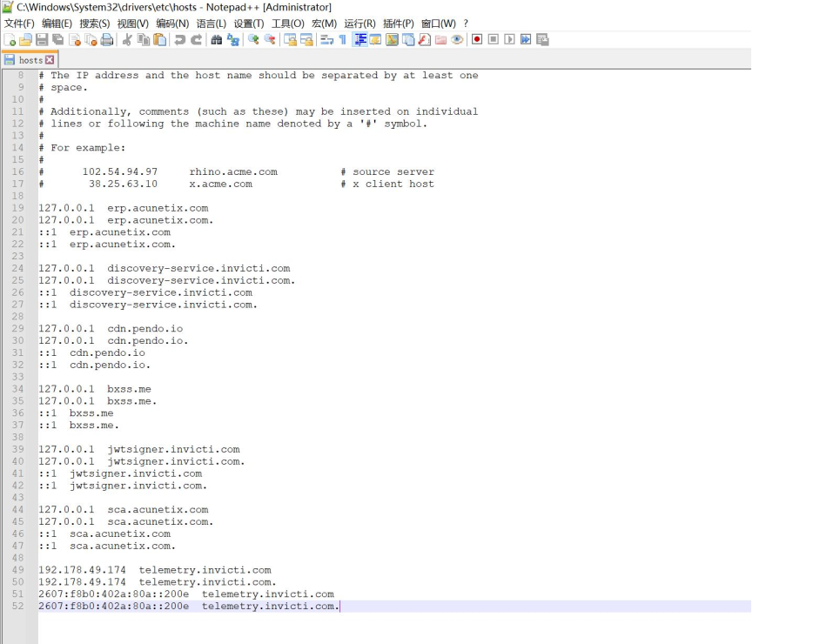Start macro recording with red dot
Screen dimensions: 840x644
pyautogui.click(x=477, y=40)
